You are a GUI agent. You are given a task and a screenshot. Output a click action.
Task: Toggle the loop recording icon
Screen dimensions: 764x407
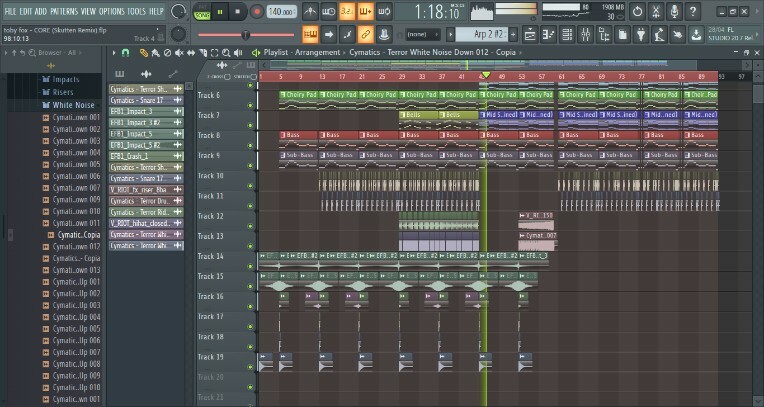click(384, 12)
